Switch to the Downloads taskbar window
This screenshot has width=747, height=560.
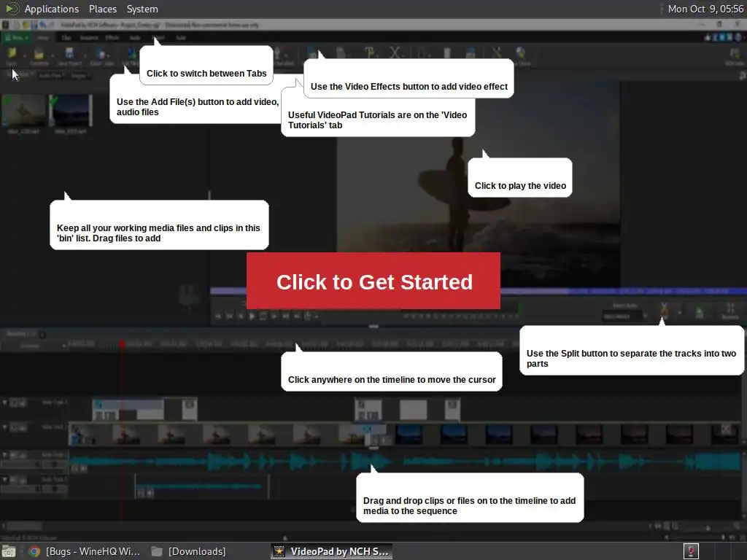(x=189, y=551)
